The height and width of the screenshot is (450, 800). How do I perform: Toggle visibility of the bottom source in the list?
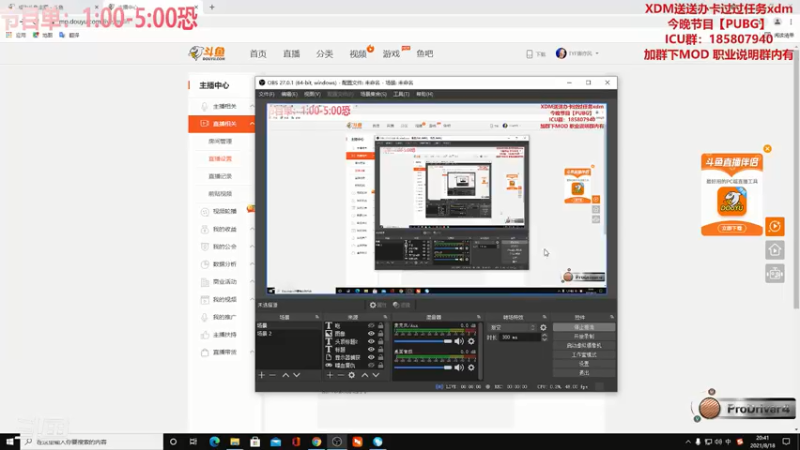(371, 366)
